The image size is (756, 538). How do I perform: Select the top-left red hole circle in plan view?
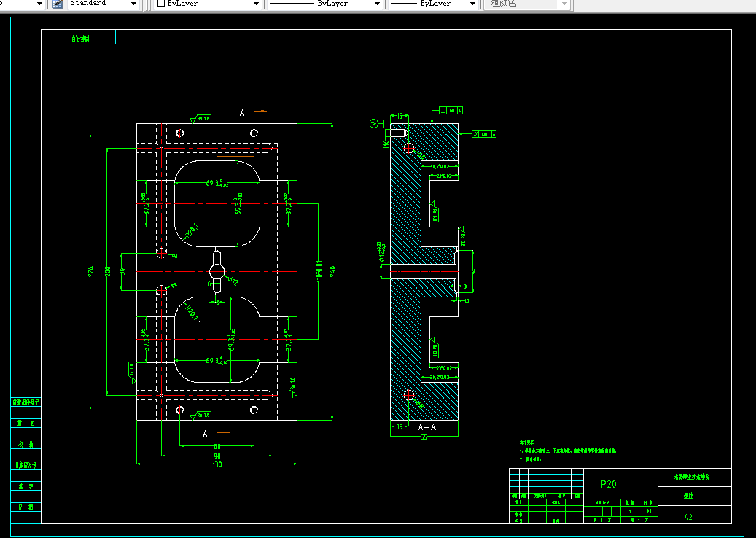pyautogui.click(x=180, y=133)
